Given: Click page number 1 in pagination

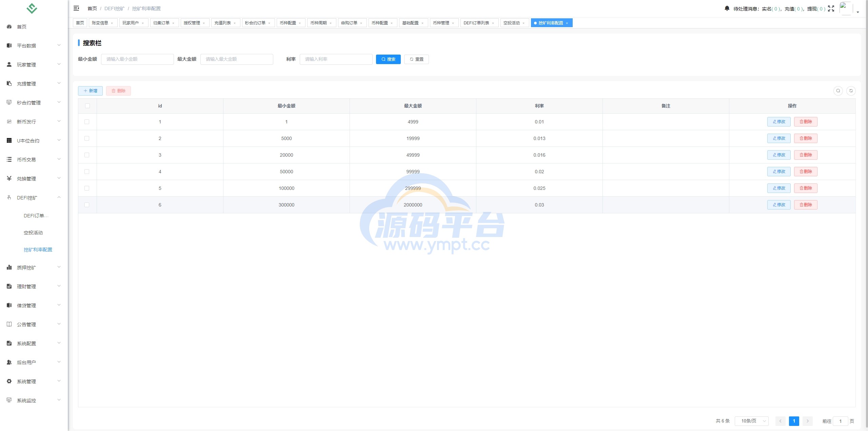Looking at the screenshot, I should [x=794, y=421].
